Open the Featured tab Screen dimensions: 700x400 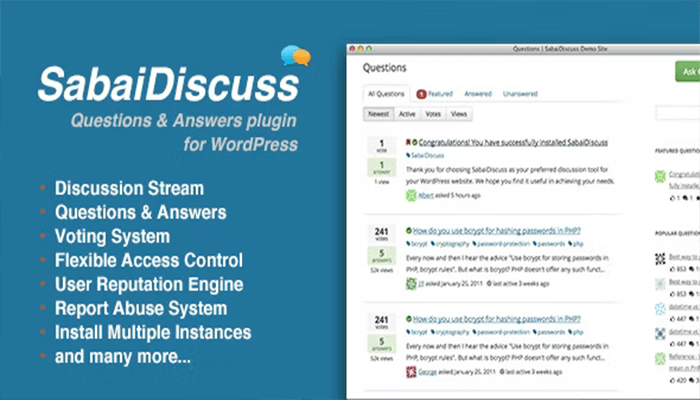point(434,94)
